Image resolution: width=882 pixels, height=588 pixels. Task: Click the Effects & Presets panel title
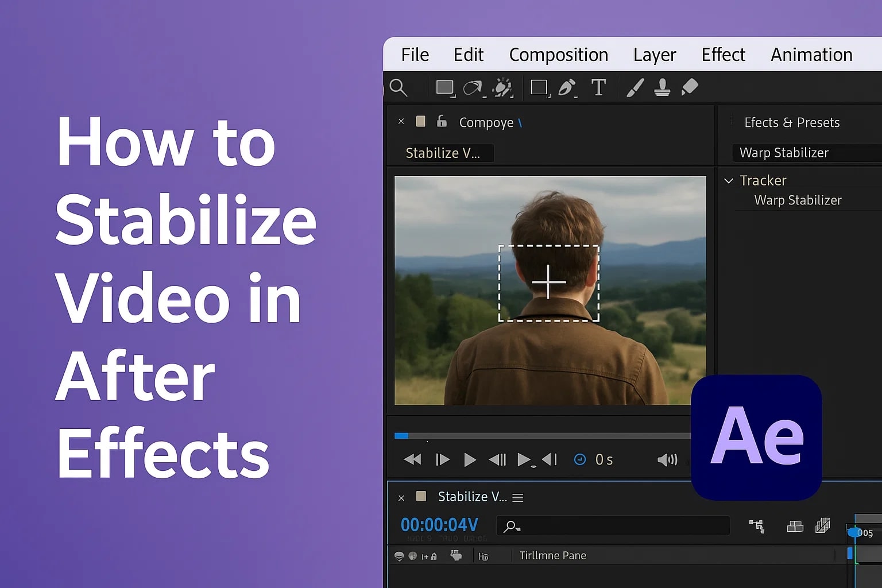792,122
